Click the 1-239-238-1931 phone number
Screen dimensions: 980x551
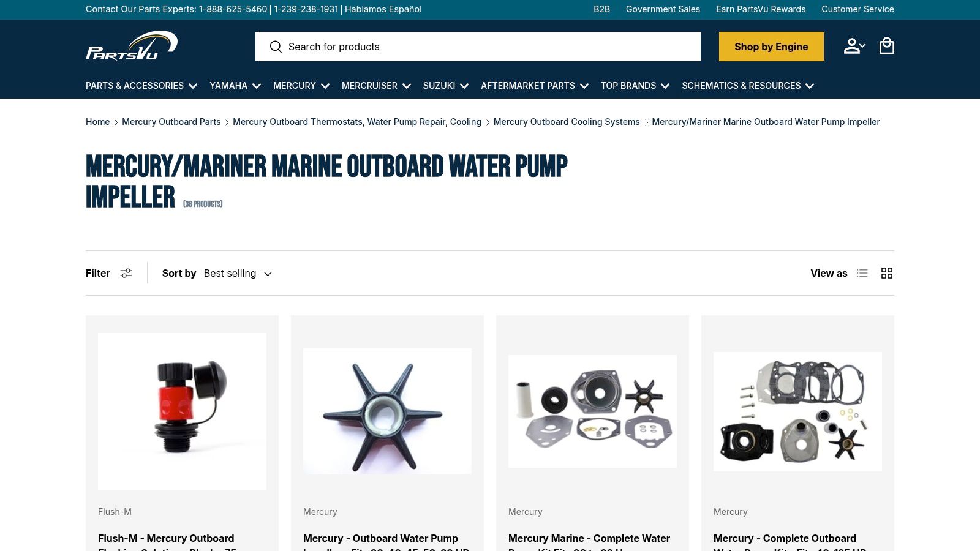(x=306, y=9)
